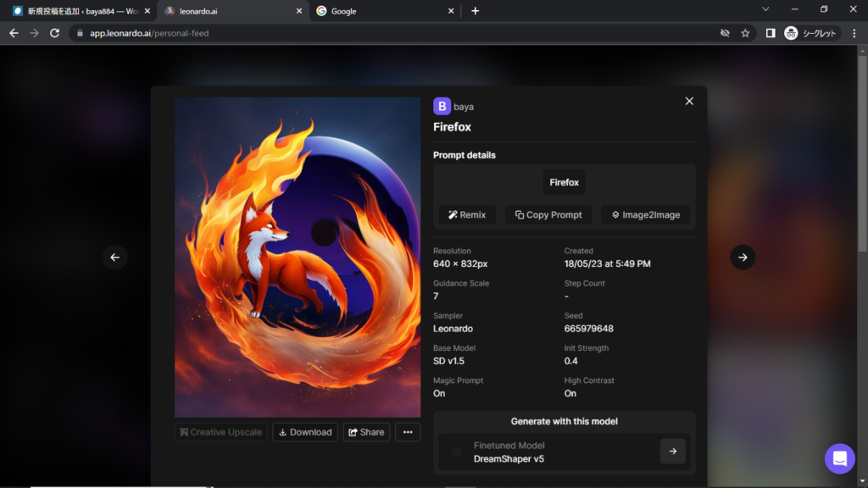
Task: Close the image detail dialog
Action: (x=689, y=101)
